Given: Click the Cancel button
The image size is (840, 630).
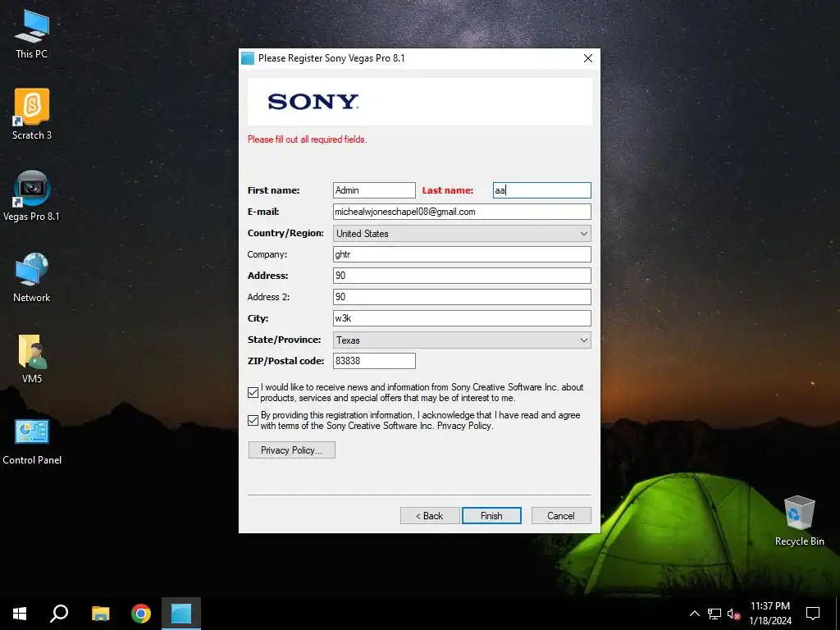Looking at the screenshot, I should pos(561,515).
